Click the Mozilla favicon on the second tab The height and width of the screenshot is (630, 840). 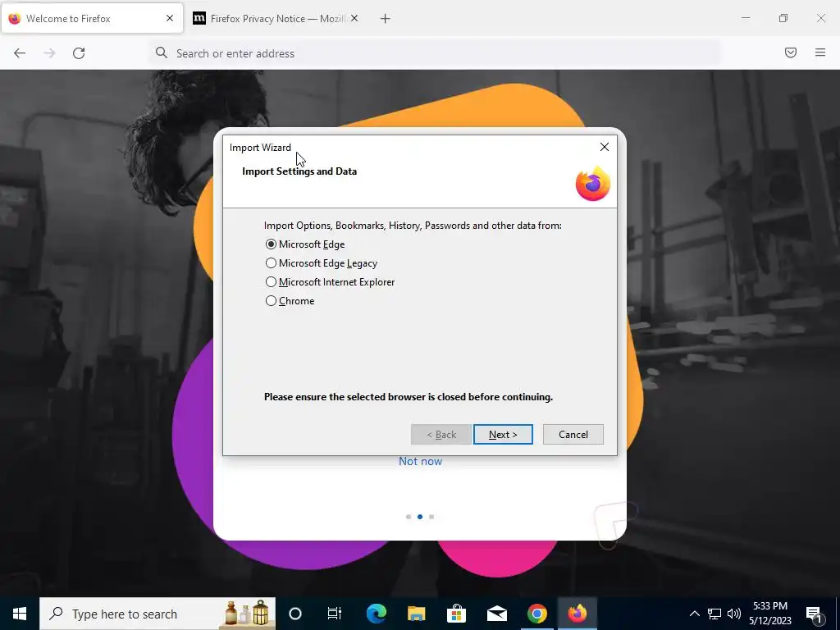pos(199,19)
